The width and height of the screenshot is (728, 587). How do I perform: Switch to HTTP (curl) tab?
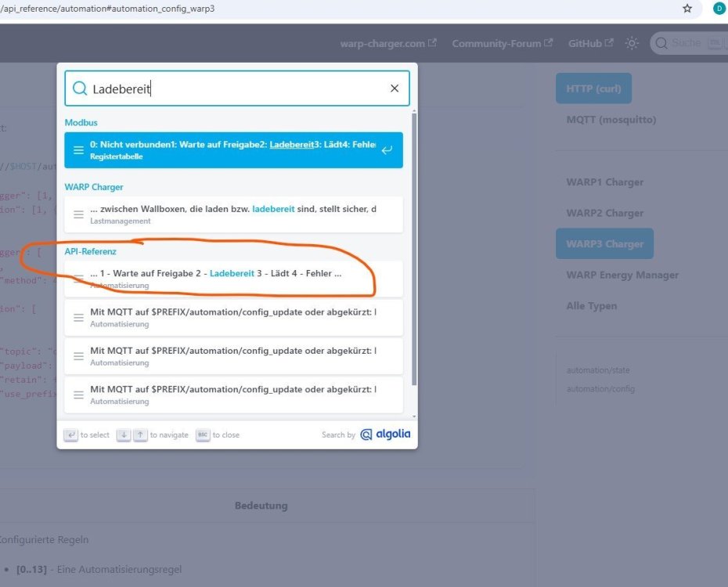(593, 88)
